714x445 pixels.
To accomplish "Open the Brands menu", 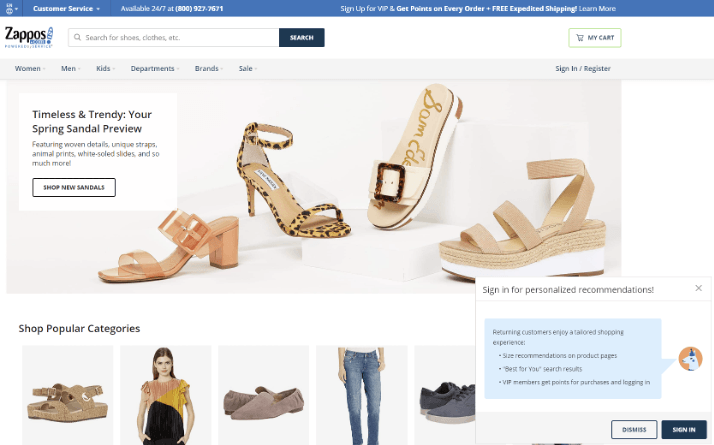I will click(x=209, y=68).
